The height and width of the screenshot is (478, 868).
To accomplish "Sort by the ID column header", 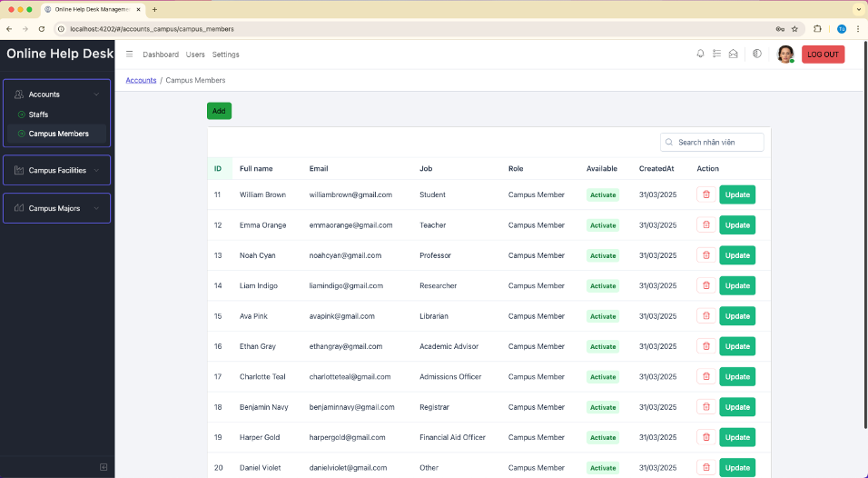I will [218, 168].
